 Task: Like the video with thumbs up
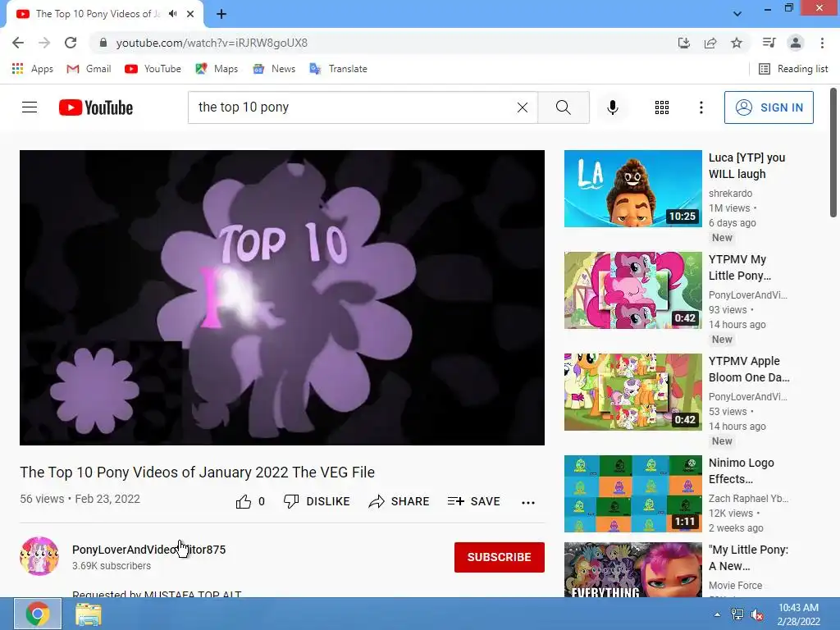tap(250, 501)
